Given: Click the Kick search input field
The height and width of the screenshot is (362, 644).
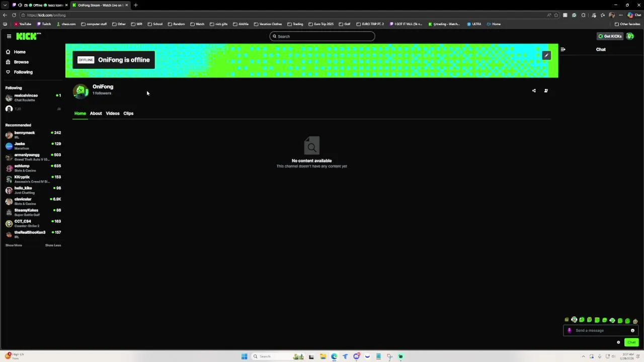Looking at the screenshot, I should [322, 36].
